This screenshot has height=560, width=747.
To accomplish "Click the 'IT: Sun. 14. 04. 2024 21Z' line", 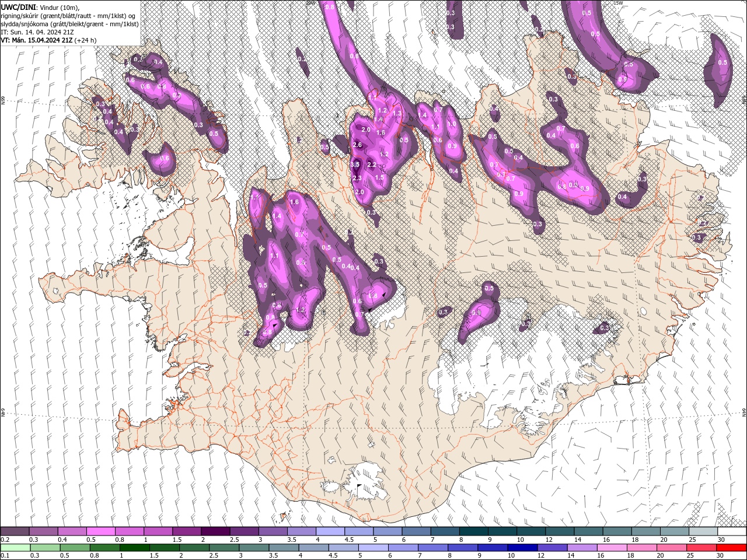I will click(37, 32).
